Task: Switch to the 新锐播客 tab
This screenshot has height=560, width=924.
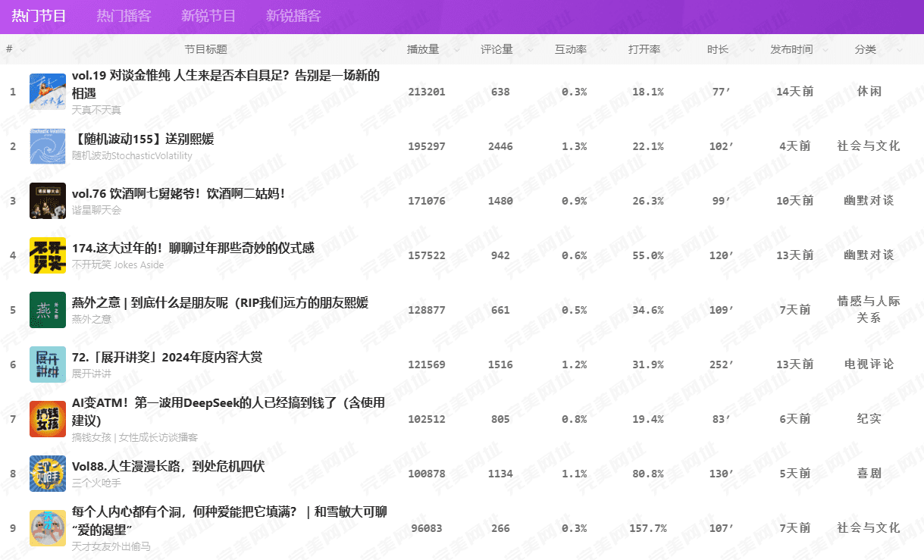Action: [293, 16]
